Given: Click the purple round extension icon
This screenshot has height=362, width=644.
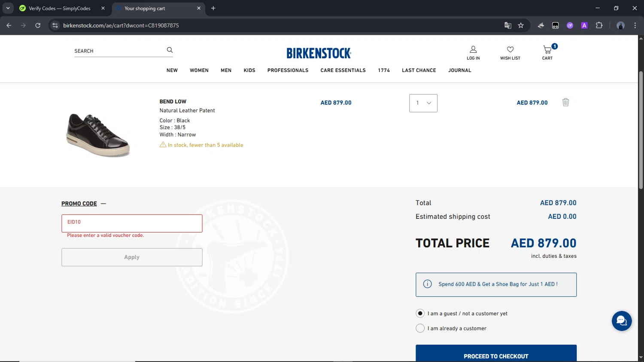Looking at the screenshot, I should [x=570, y=25].
